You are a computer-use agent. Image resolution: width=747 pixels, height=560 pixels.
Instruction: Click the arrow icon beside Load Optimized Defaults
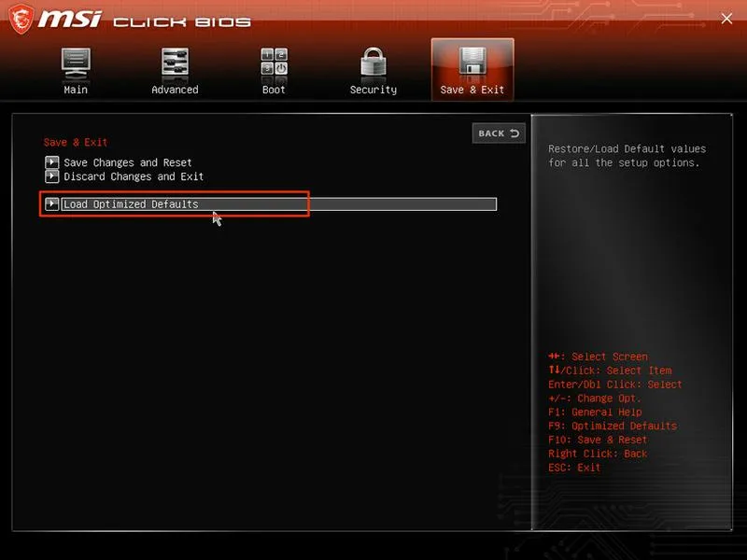51,204
